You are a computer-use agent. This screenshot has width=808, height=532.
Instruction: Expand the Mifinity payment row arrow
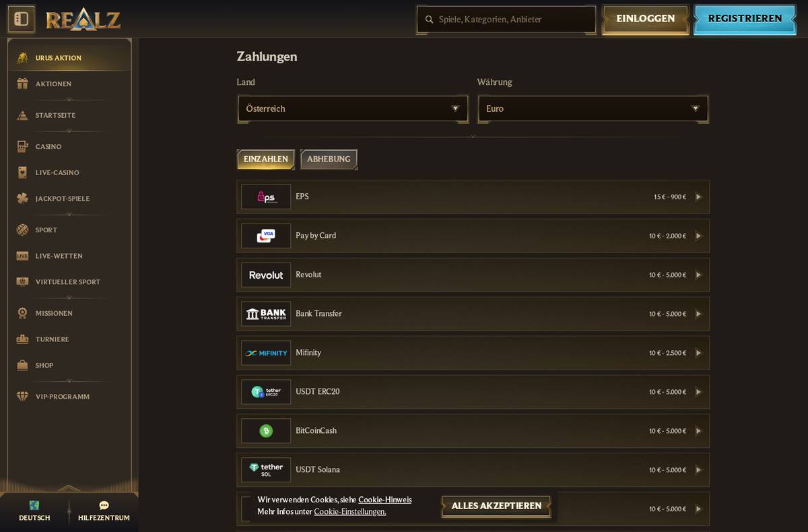point(698,354)
